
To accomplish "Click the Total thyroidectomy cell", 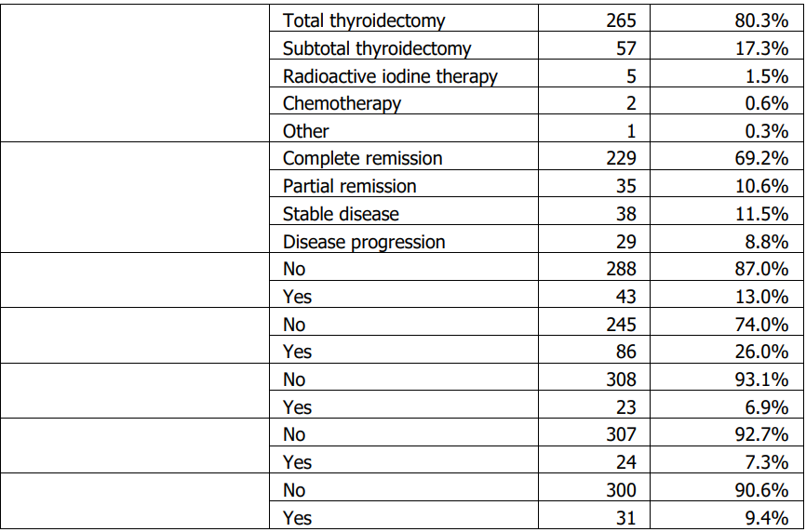I will point(364,20).
